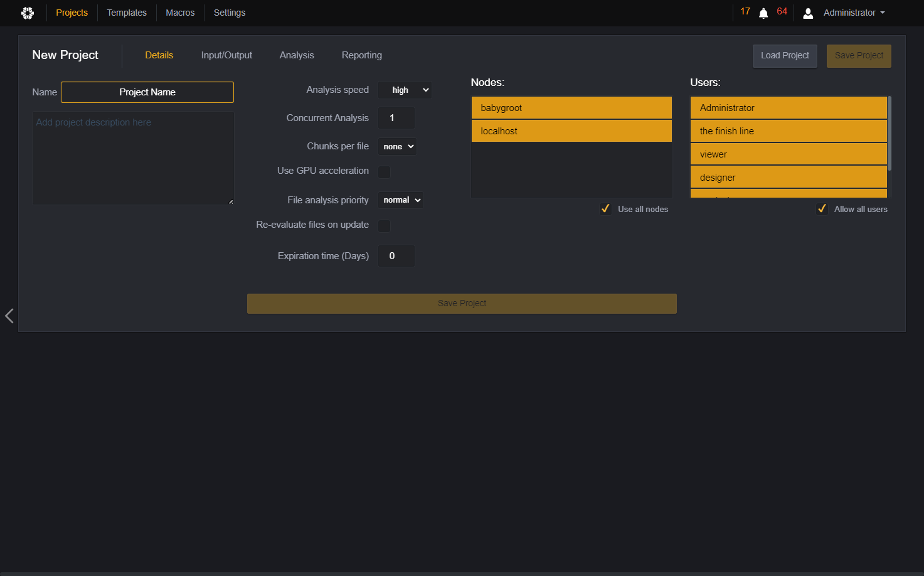
Task: Open the notifications bell
Action: click(x=763, y=13)
